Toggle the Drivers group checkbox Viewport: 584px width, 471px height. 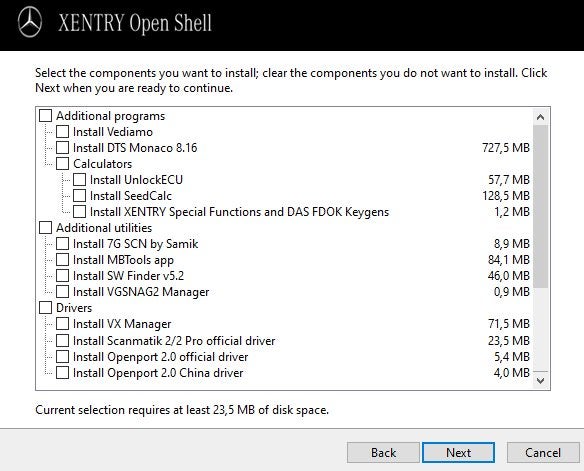(45, 308)
